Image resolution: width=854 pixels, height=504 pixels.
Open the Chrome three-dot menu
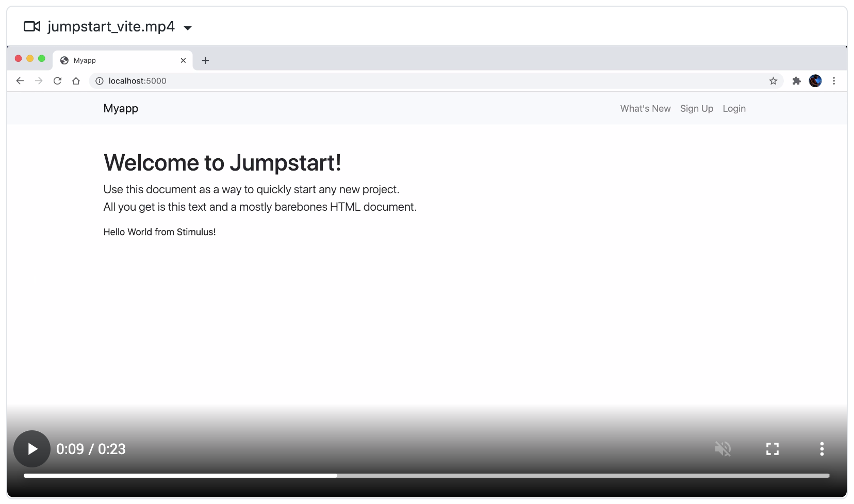[x=834, y=81]
